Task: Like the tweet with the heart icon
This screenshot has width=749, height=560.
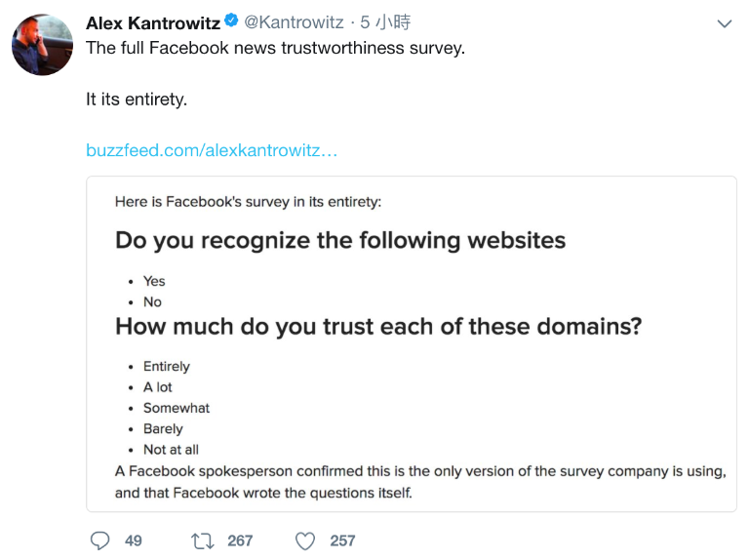Action: [x=305, y=540]
